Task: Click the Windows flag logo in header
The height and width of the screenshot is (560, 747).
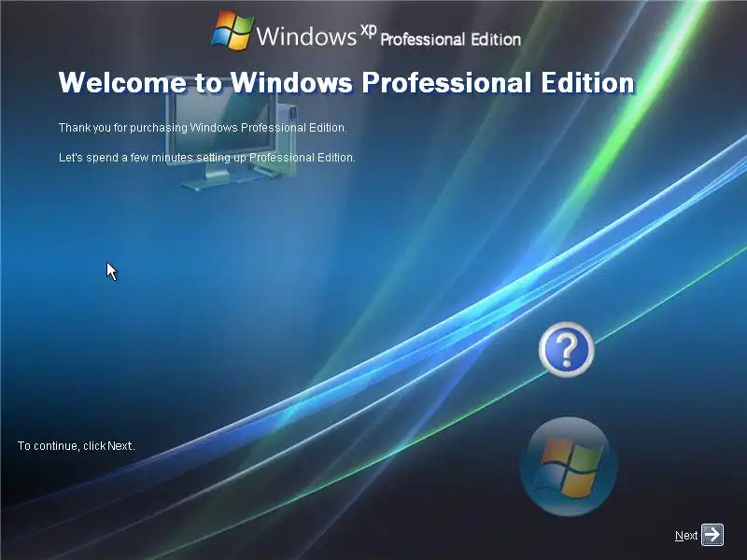Action: point(233,31)
